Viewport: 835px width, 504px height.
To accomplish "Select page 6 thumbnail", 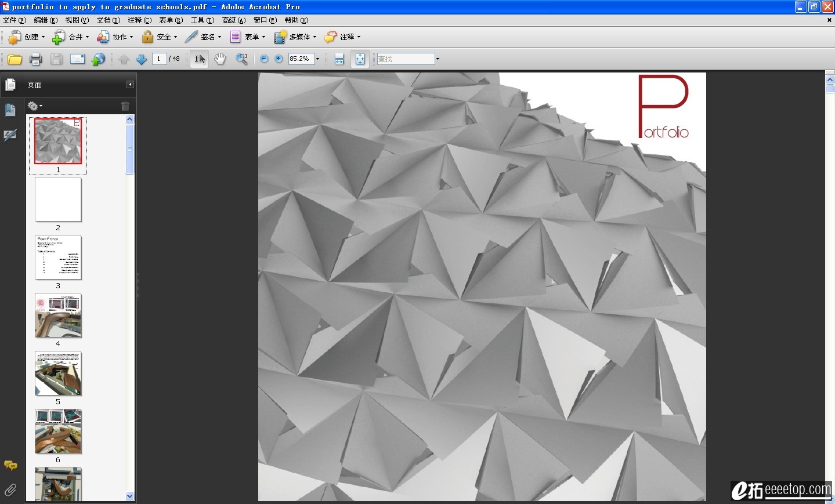I will click(x=58, y=432).
